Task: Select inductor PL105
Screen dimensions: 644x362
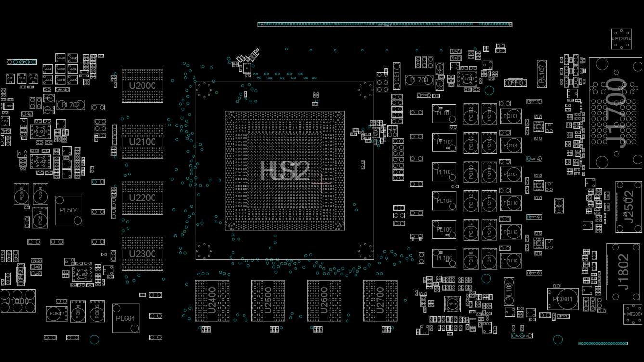Action: coord(444,230)
